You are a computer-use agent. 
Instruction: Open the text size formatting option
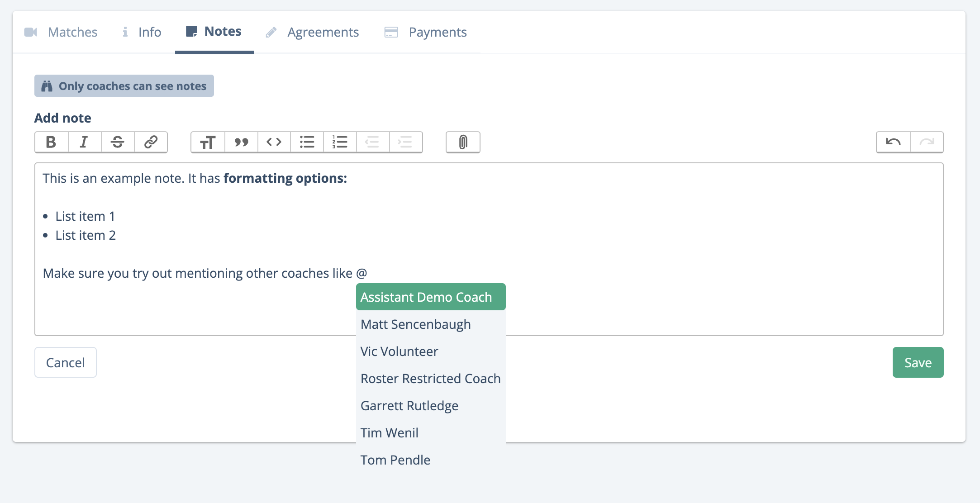click(208, 142)
